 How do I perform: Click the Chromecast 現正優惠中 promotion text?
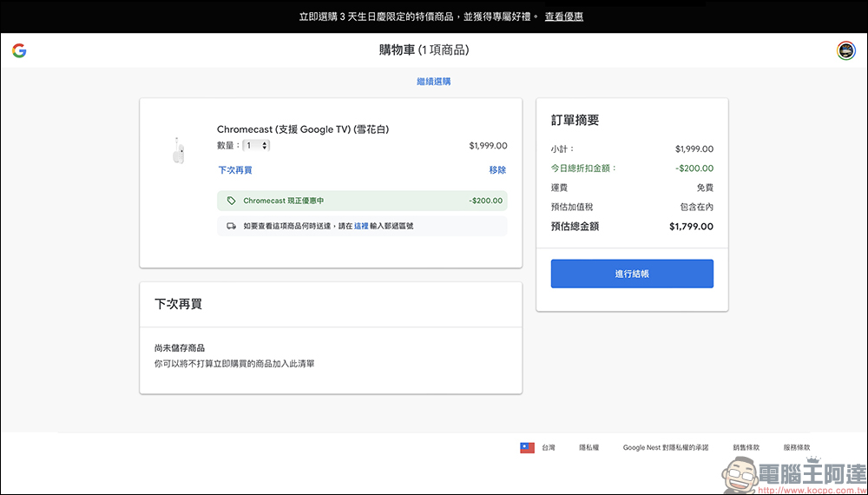283,201
